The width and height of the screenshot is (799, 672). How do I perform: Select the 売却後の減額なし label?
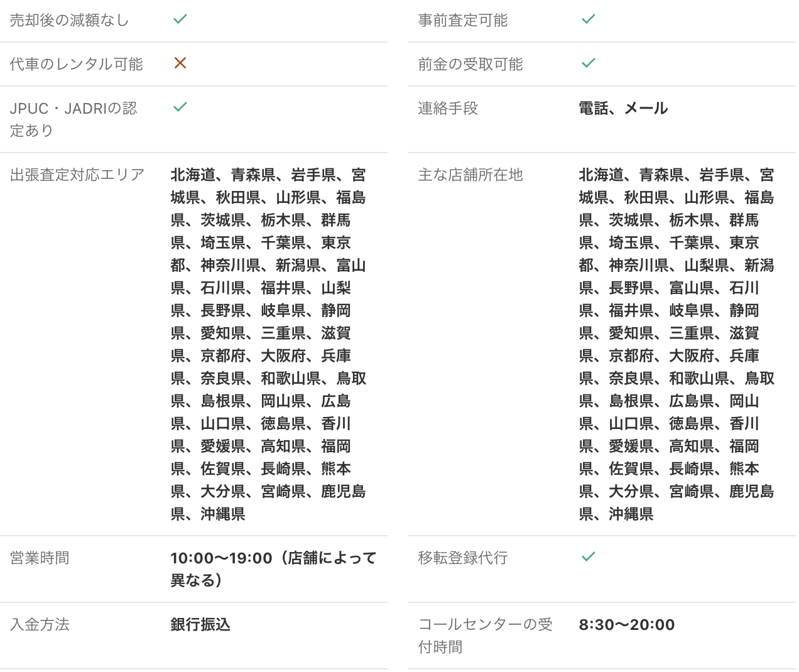pyautogui.click(x=69, y=21)
